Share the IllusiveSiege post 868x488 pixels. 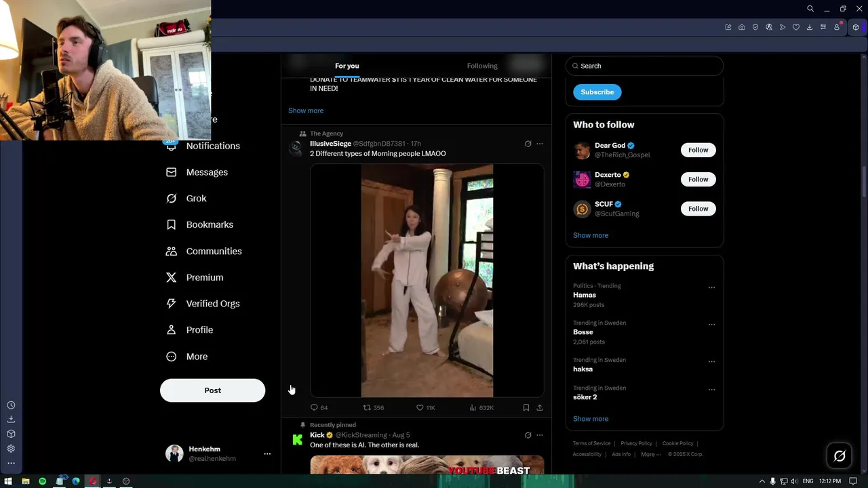pos(540,407)
